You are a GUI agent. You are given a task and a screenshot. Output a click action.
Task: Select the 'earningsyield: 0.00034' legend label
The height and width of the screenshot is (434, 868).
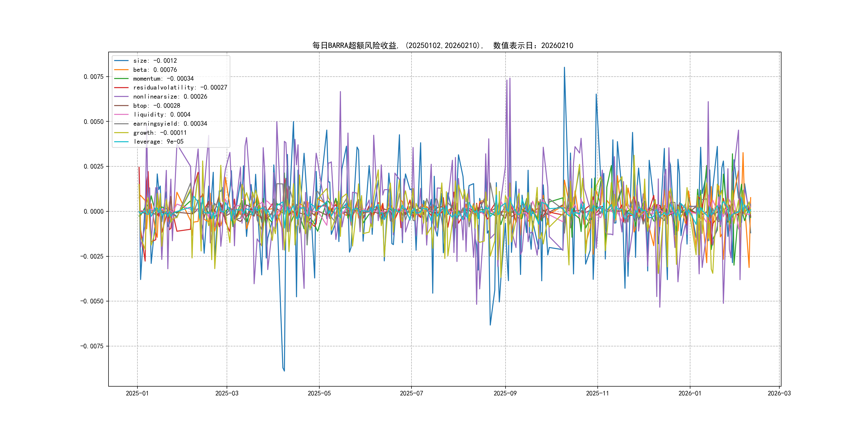coord(170,124)
